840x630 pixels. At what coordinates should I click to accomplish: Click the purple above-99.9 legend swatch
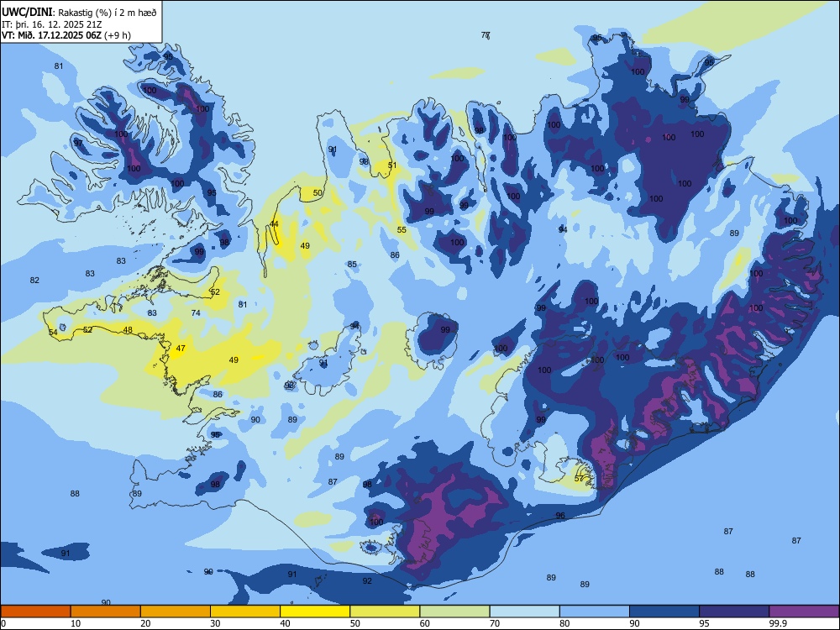point(804,612)
